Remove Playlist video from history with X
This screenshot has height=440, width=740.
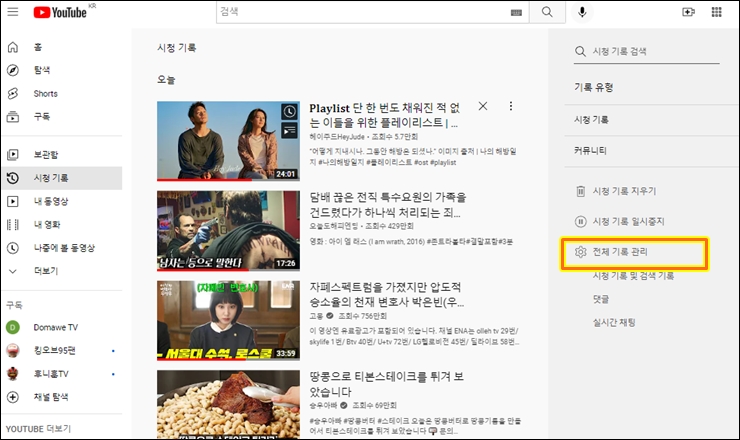tap(483, 106)
